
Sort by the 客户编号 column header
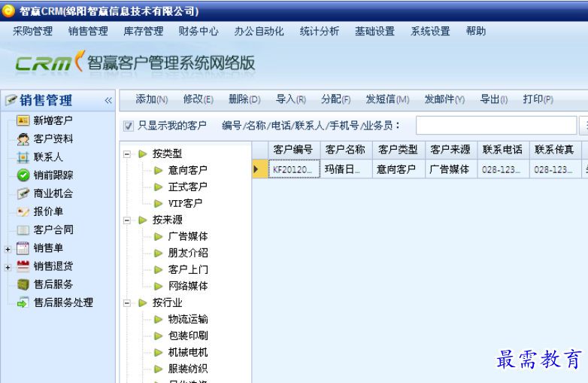pyautogui.click(x=294, y=150)
